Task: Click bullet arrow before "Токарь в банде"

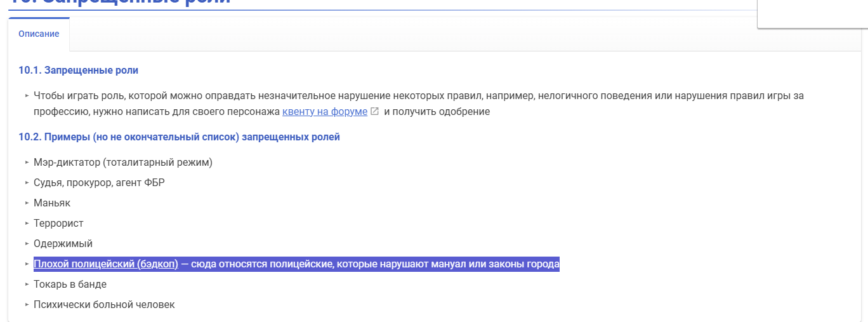Action: [x=27, y=285]
